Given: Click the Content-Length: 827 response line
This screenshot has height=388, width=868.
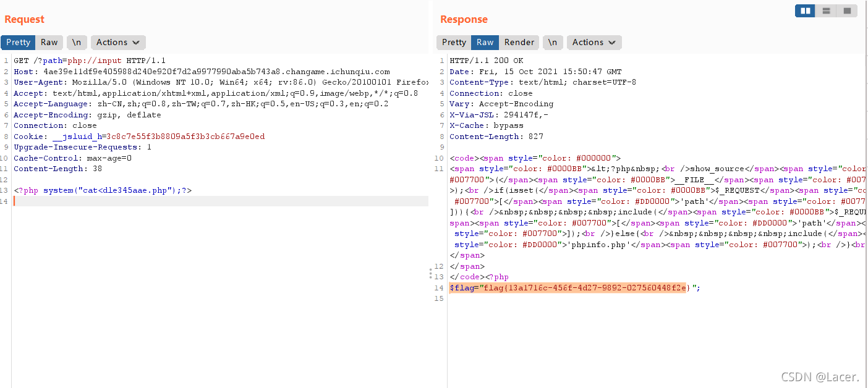Looking at the screenshot, I should tap(496, 137).
